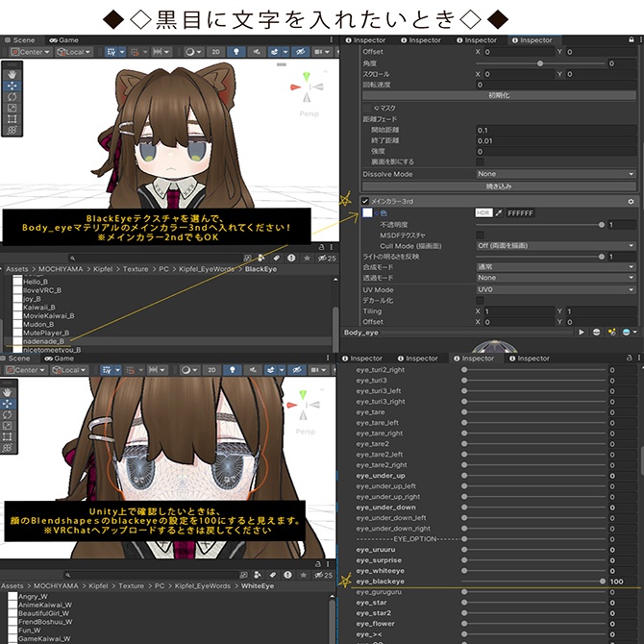Click the favorite star icon in the BlackEye project panel
Screen dimensions: 644x644
tap(307, 258)
